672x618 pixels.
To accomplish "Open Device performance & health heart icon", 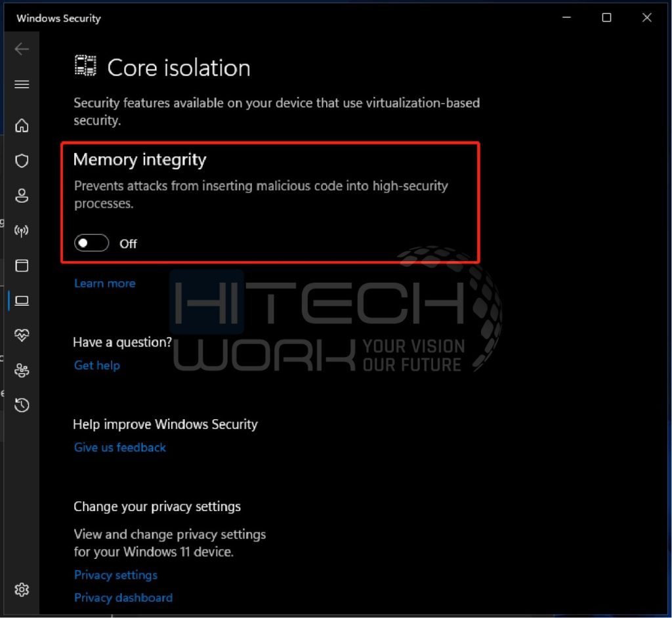I will tap(22, 335).
